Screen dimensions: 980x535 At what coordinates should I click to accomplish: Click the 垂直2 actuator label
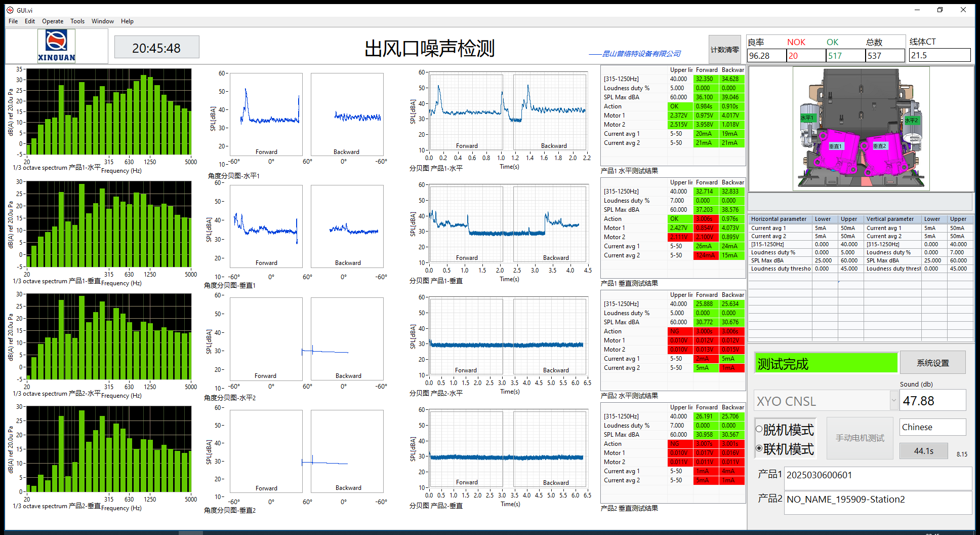click(880, 146)
